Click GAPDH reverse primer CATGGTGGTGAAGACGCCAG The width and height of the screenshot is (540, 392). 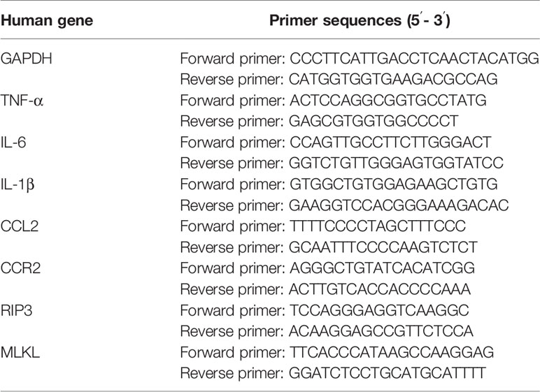393,79
